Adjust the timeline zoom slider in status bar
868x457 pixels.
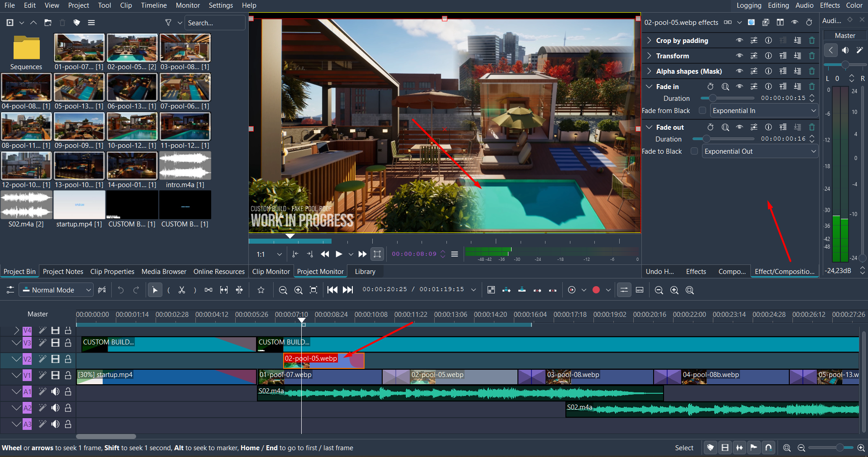[831, 448]
